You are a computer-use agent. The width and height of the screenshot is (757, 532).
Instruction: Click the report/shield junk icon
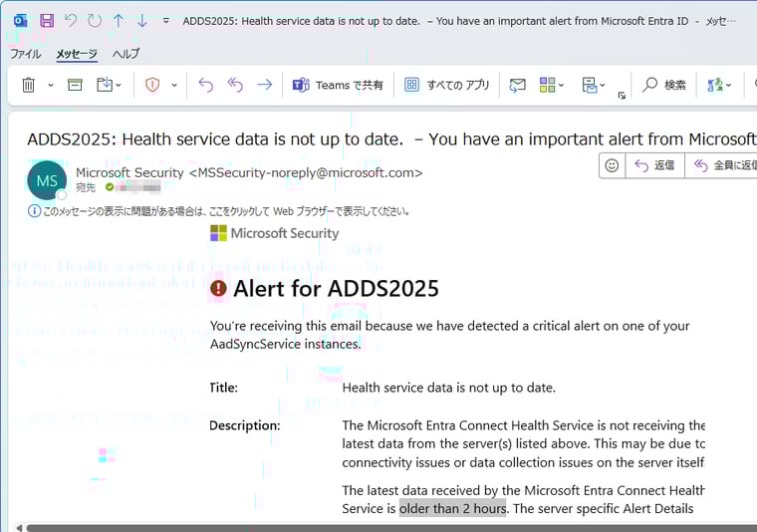152,85
